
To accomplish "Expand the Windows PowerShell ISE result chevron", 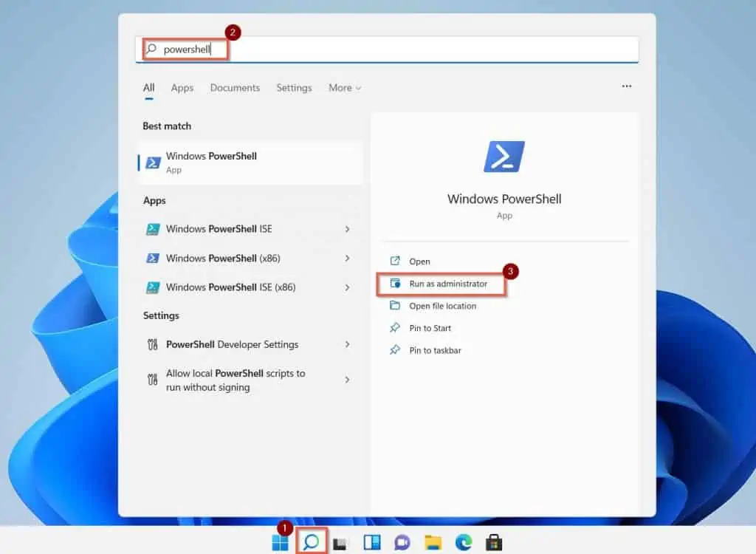I will point(347,229).
